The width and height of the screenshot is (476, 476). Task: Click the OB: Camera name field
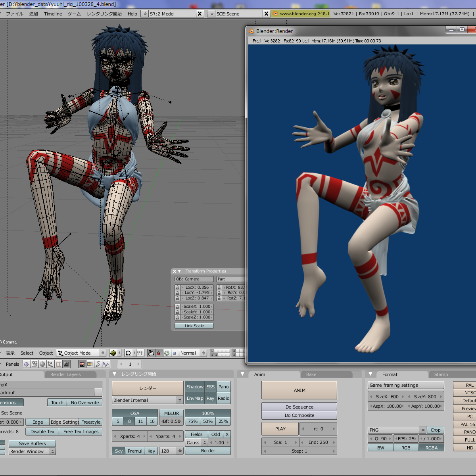(x=194, y=279)
